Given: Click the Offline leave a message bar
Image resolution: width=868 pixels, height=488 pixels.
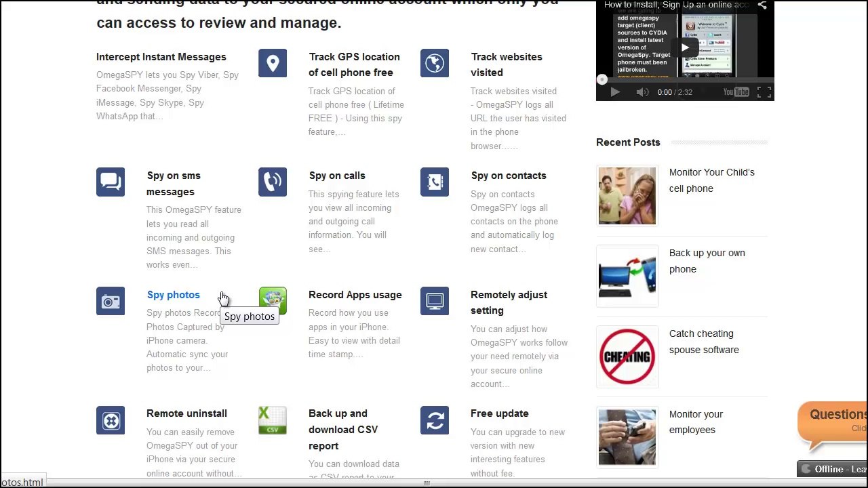Looking at the screenshot, I should [833, 469].
